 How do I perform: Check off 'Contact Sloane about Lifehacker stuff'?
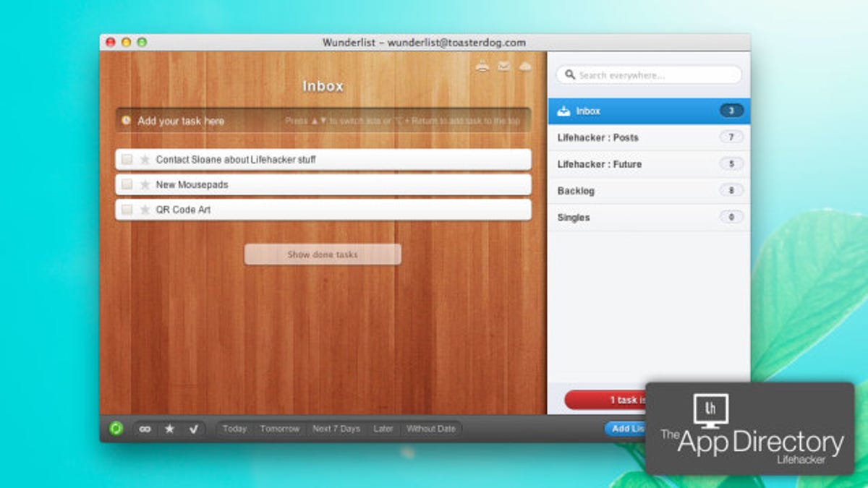(127, 160)
